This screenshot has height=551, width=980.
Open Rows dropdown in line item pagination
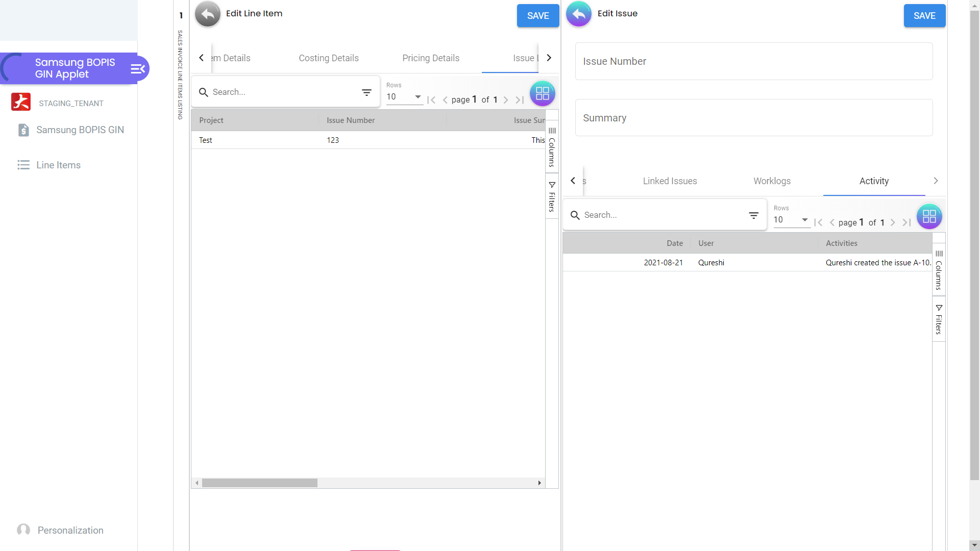404,97
